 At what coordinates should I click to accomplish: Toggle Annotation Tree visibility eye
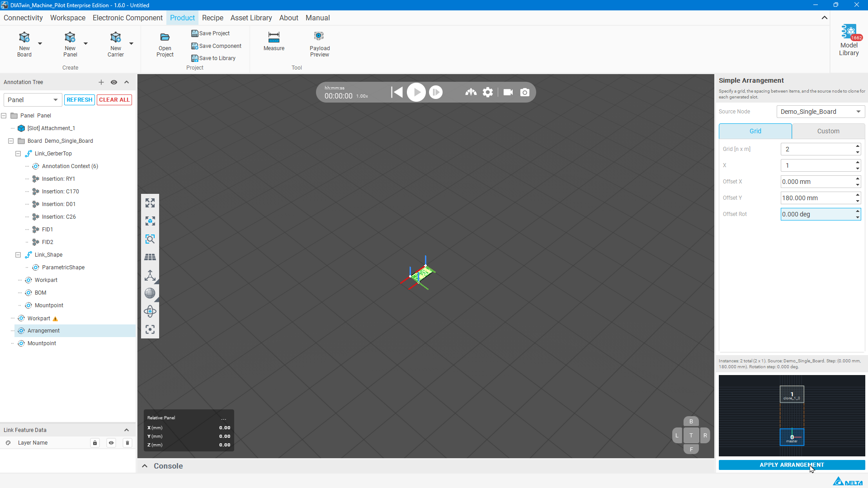(x=114, y=82)
